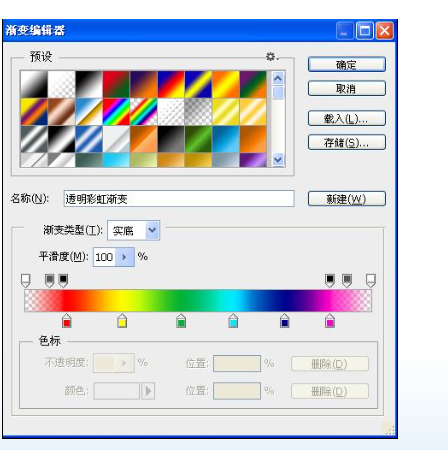
Task: Click the 颜色 color swatch box
Action: [117, 391]
